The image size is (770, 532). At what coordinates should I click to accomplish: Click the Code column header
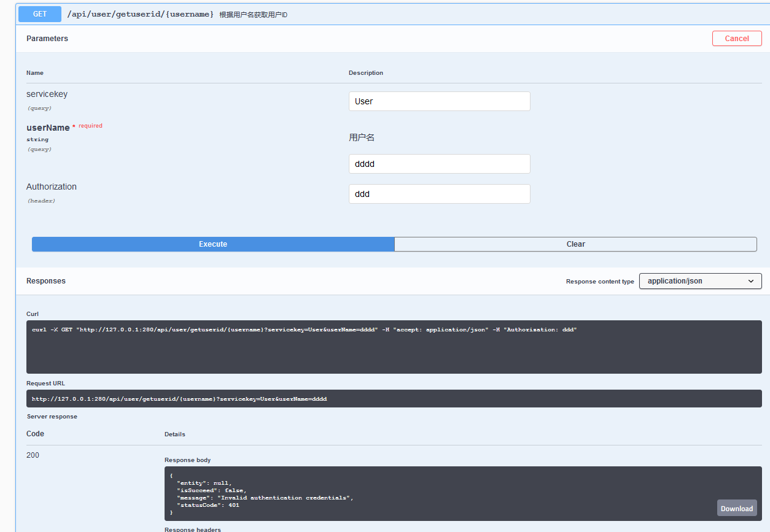[x=36, y=434]
